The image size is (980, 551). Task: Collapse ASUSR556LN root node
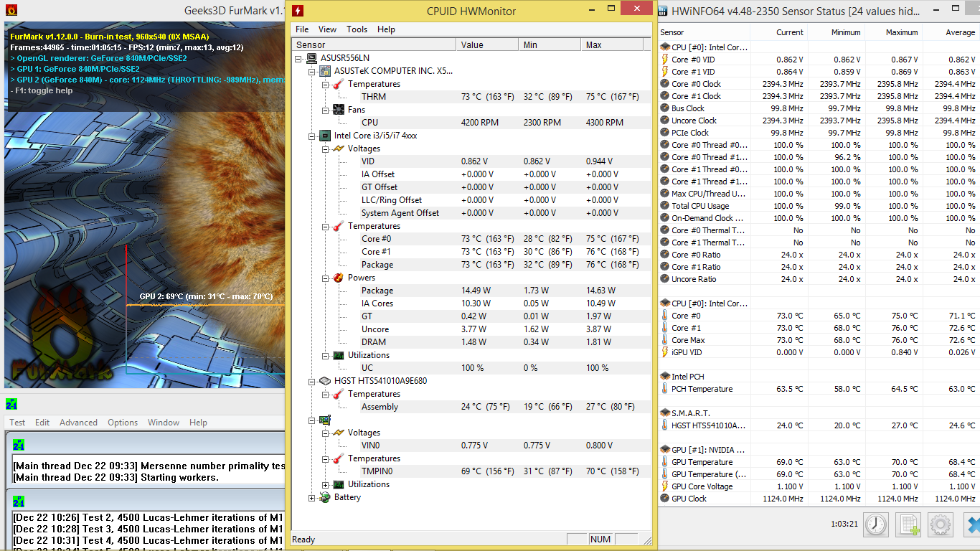click(298, 58)
